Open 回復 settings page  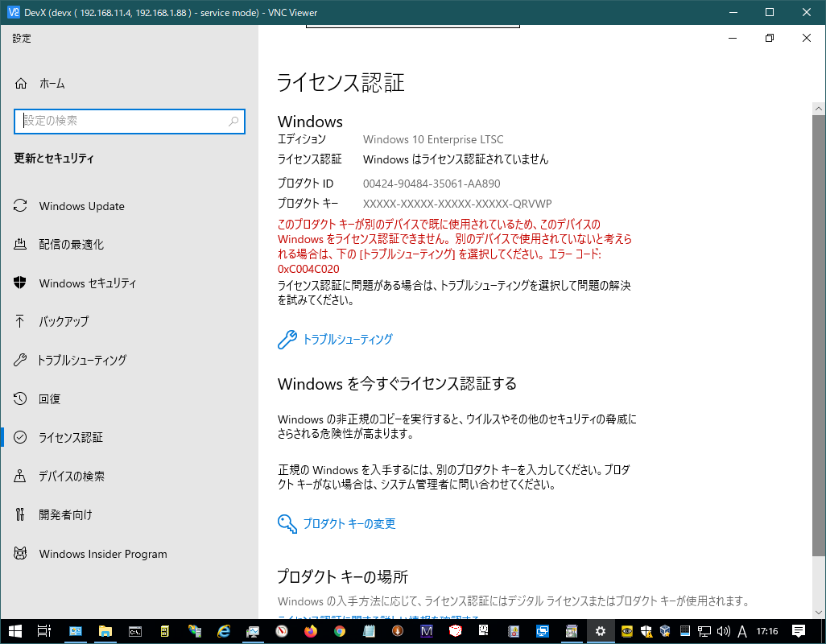[x=37, y=398]
